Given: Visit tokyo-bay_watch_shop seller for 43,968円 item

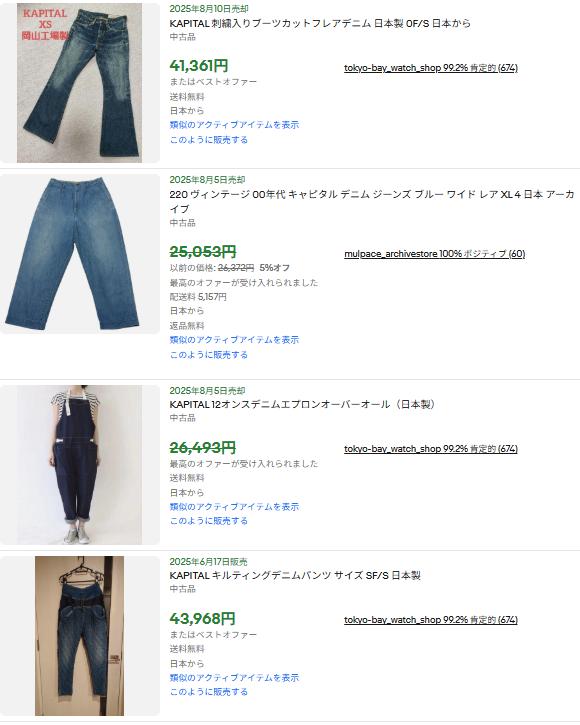Looking at the screenshot, I should click(x=431, y=620).
